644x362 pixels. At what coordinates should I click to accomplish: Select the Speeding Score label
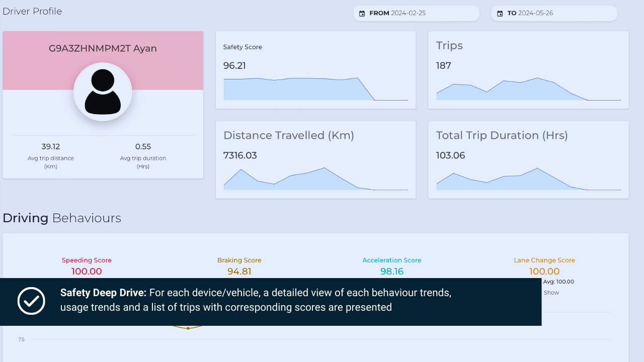click(x=87, y=260)
